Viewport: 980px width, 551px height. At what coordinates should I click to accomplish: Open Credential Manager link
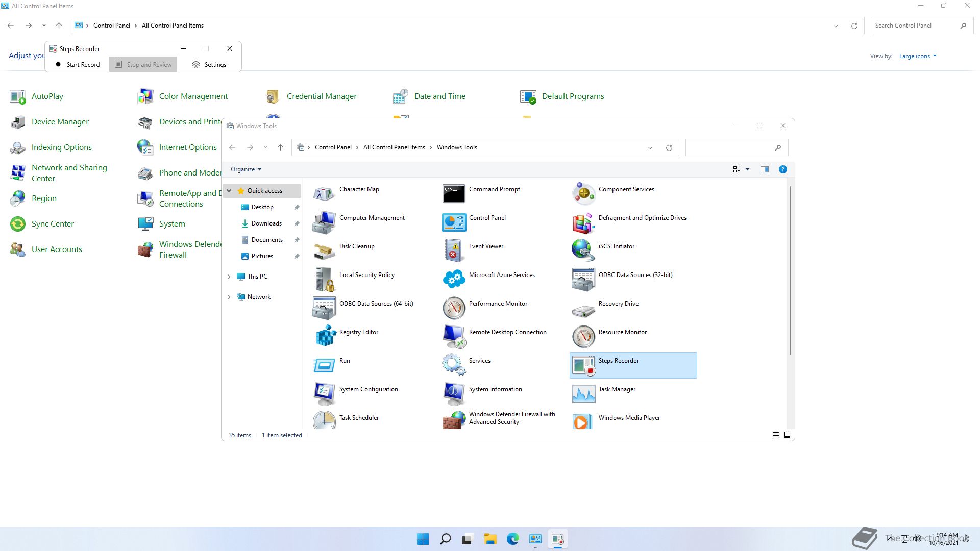[x=322, y=96]
